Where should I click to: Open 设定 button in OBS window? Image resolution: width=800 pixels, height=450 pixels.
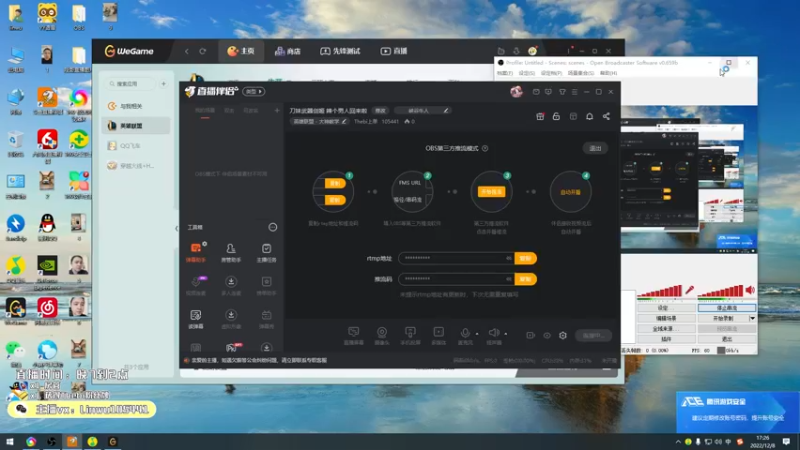pos(666,308)
